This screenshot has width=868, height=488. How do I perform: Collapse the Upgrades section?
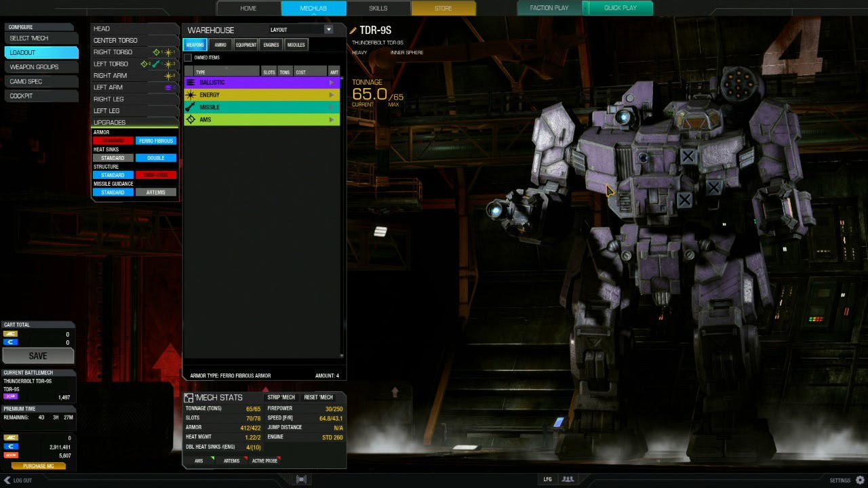click(134, 123)
